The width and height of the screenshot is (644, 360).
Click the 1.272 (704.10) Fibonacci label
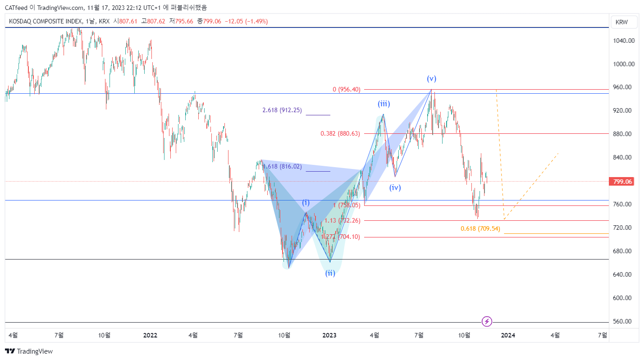pyautogui.click(x=340, y=237)
